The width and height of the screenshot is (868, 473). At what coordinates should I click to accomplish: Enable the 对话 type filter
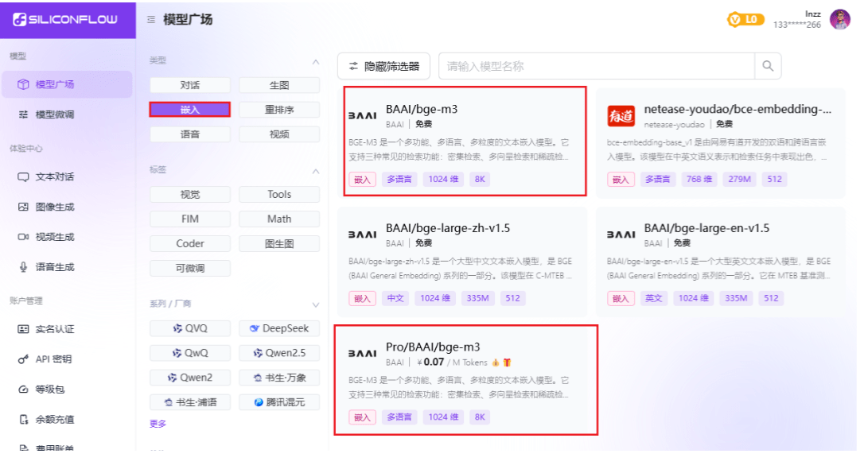(x=189, y=85)
